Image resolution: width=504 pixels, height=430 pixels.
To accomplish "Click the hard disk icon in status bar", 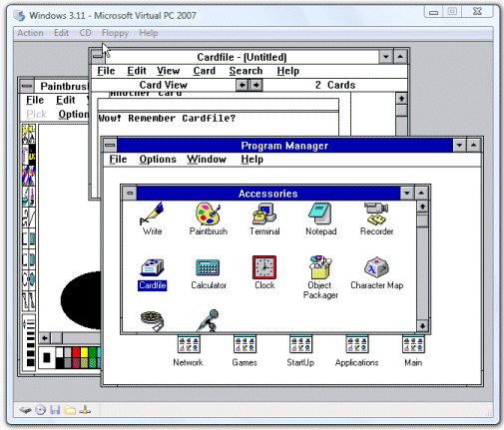I will click(25, 410).
